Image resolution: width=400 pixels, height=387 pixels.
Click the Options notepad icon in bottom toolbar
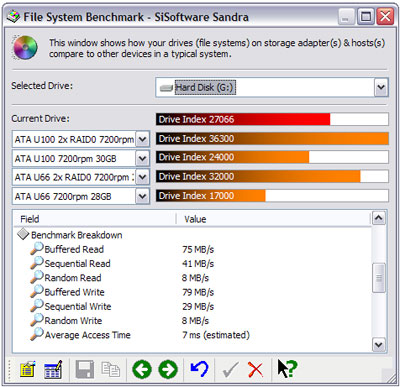[27, 369]
